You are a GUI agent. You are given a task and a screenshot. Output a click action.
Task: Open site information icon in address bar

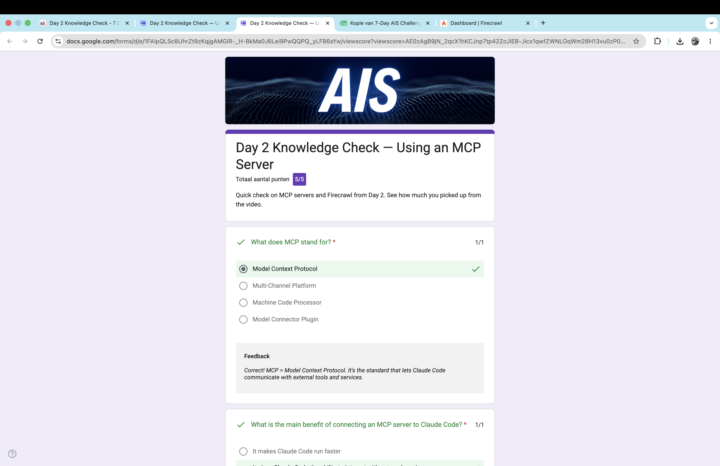(x=58, y=41)
